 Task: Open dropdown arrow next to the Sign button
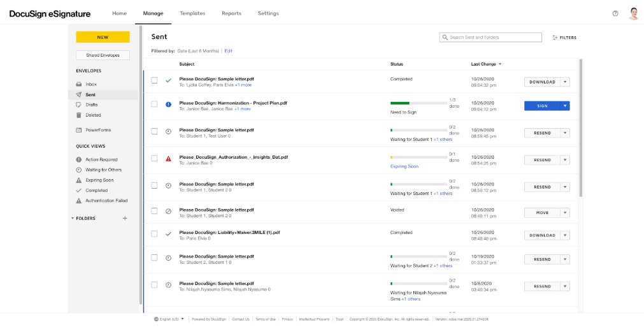(565, 106)
